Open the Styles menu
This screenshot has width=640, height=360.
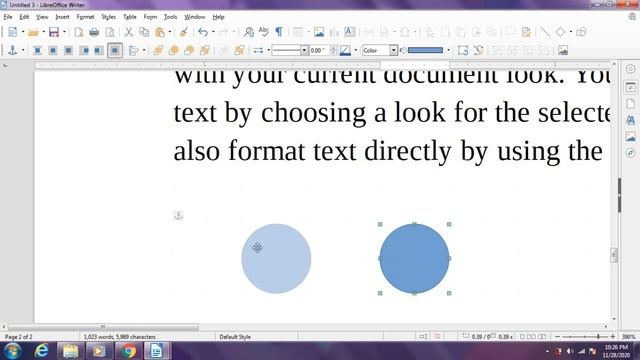[108, 17]
